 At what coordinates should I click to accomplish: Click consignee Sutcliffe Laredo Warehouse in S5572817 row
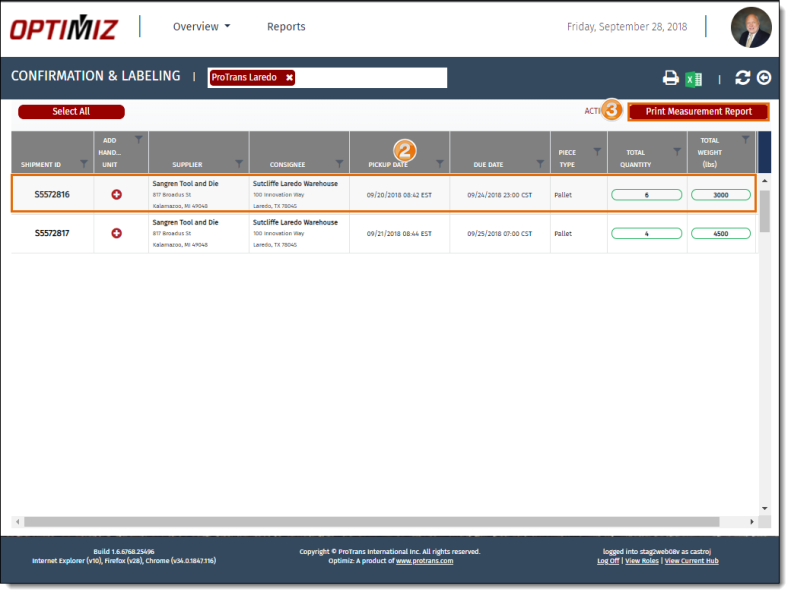point(295,223)
